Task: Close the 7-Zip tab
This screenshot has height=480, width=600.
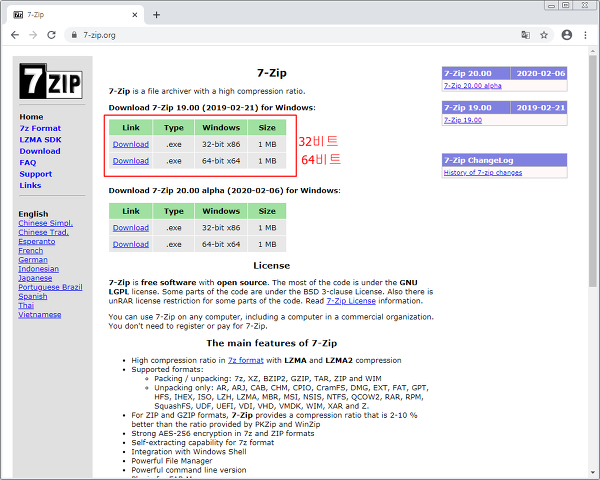Action: pos(135,15)
